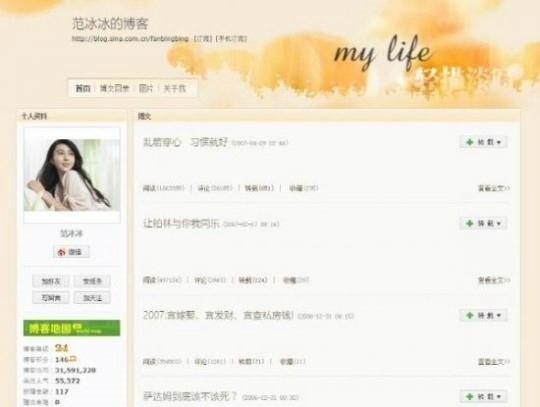Open the 图片 tab in the blog navigation
The image size is (540, 407).
point(146,88)
